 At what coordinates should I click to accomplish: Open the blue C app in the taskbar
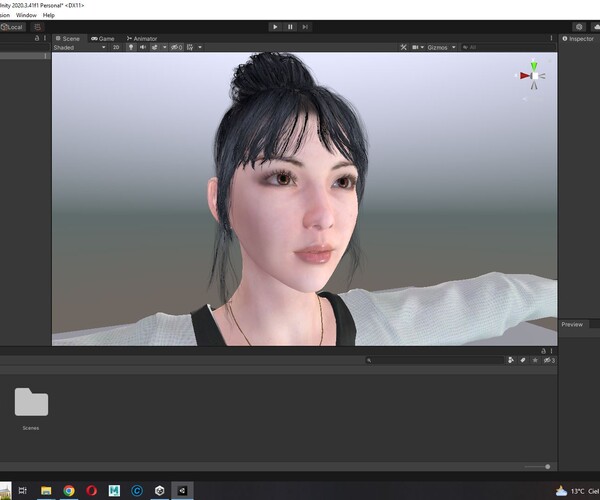tap(137, 490)
